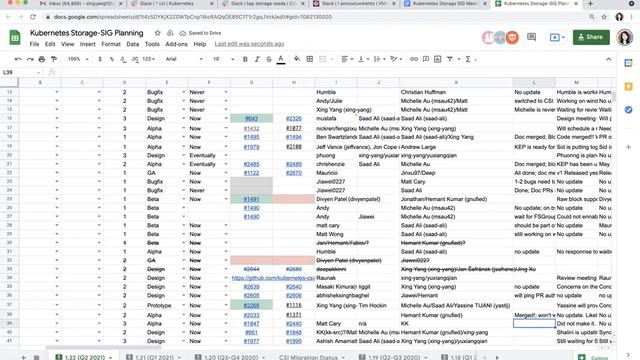Click the Saved to Drive cloud status

pyautogui.click(x=200, y=33)
